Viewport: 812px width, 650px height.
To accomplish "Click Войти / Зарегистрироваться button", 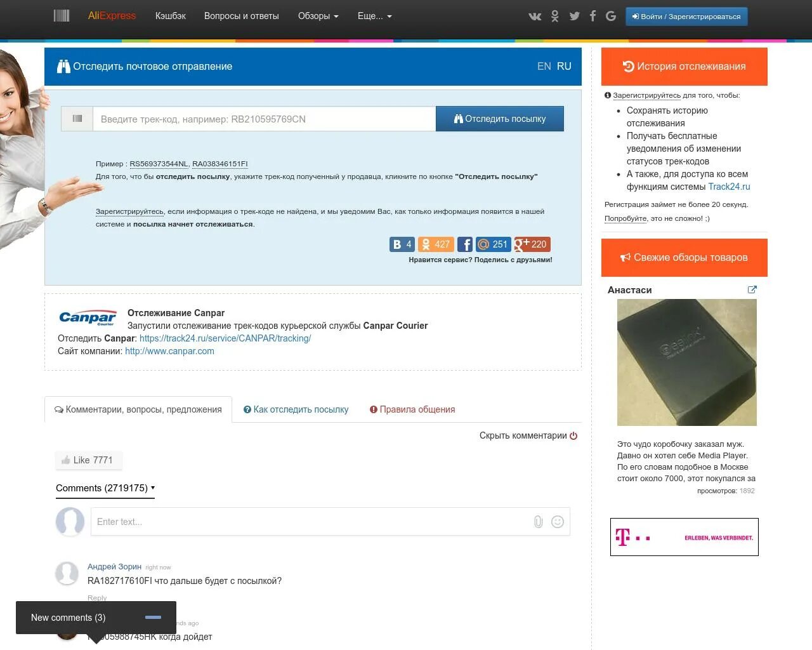I will (686, 17).
